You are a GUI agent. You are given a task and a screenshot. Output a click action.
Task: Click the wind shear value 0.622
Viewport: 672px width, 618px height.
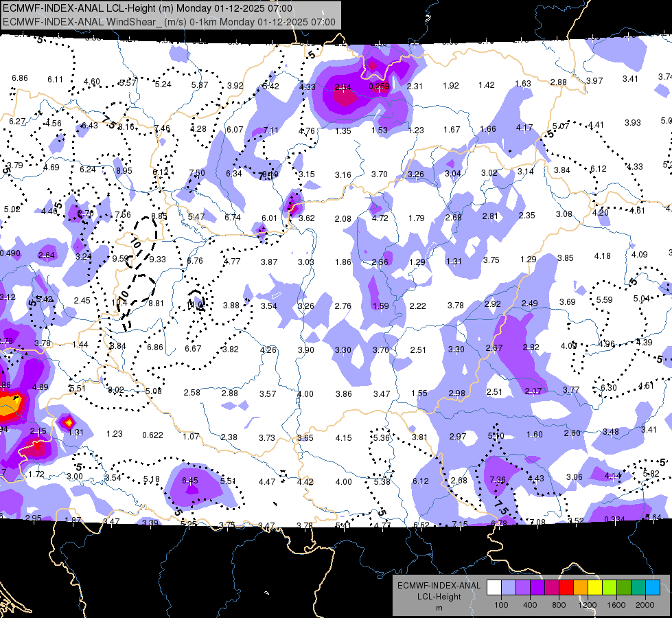(x=152, y=435)
